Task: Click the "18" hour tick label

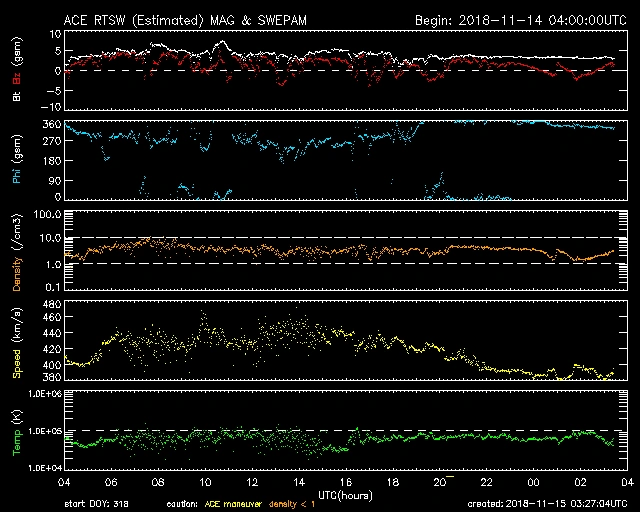Action: 393,482
